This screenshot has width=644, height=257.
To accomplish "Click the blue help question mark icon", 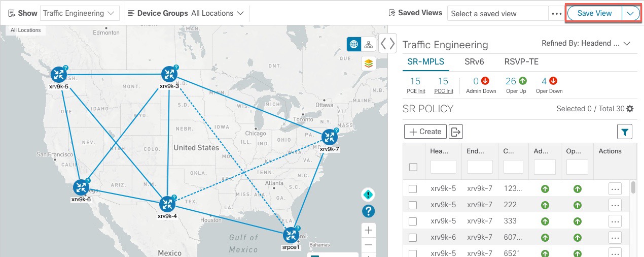I will [369, 211].
